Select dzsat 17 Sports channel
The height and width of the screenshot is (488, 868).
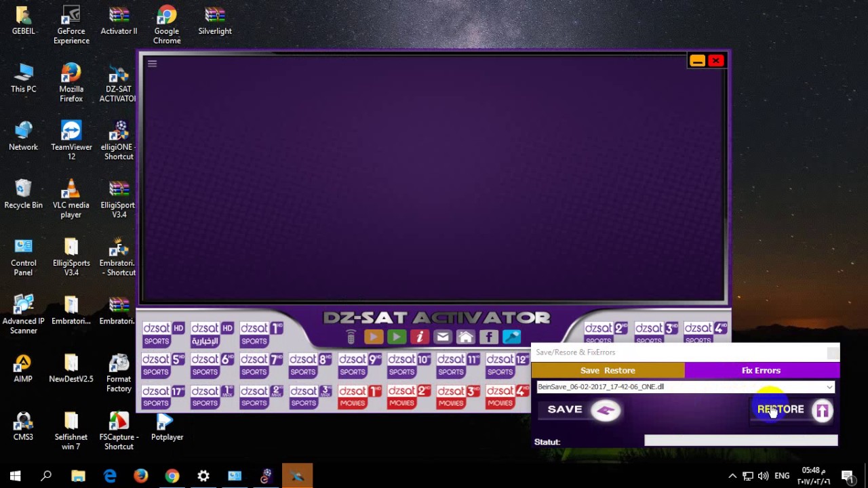pyautogui.click(x=163, y=396)
